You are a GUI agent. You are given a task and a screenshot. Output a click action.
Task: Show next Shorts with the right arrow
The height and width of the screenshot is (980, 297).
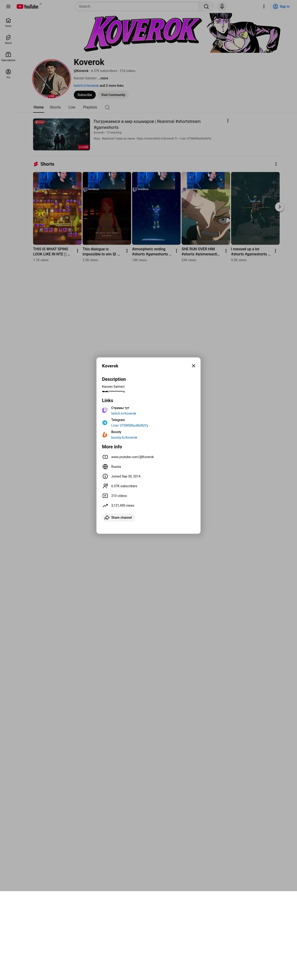pos(279,207)
